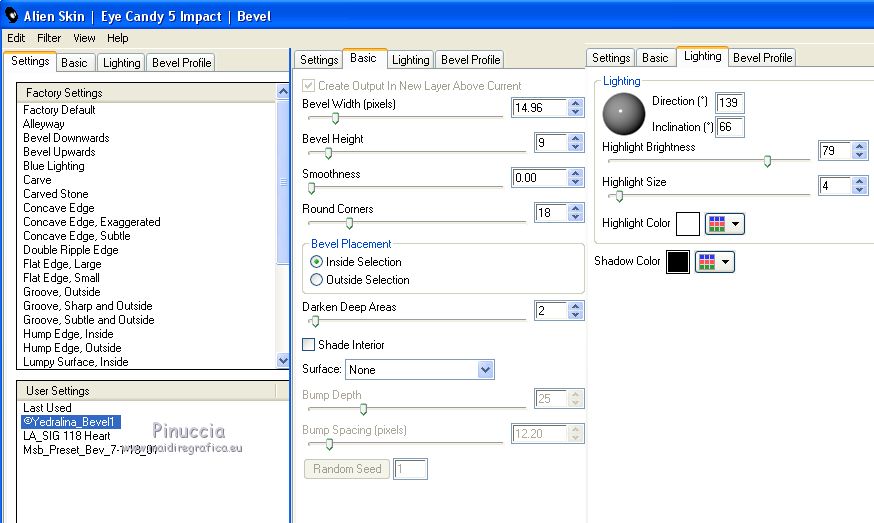Open the Help menu
Screen dimensions: 874x523
pyautogui.click(x=118, y=38)
